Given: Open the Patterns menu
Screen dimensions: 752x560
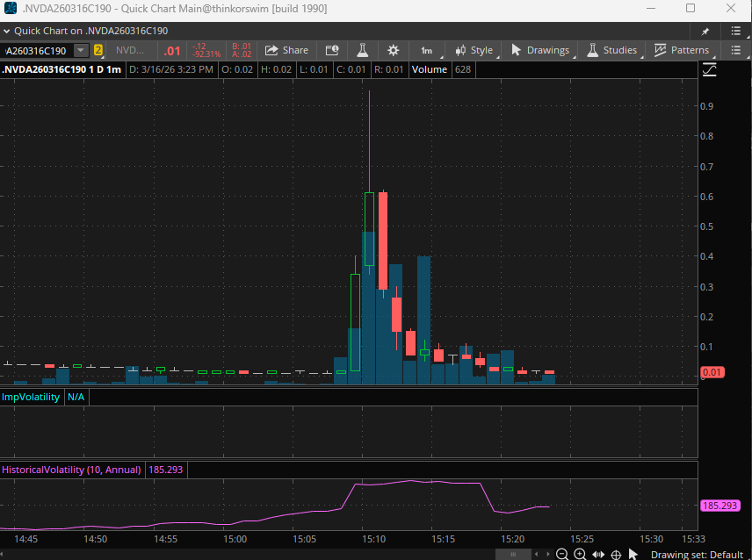Looking at the screenshot, I should tap(682, 50).
